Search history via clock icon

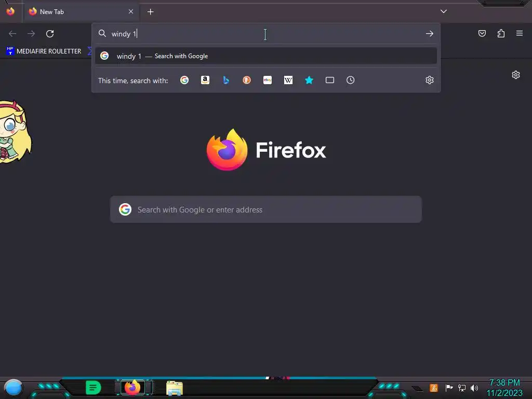(351, 80)
